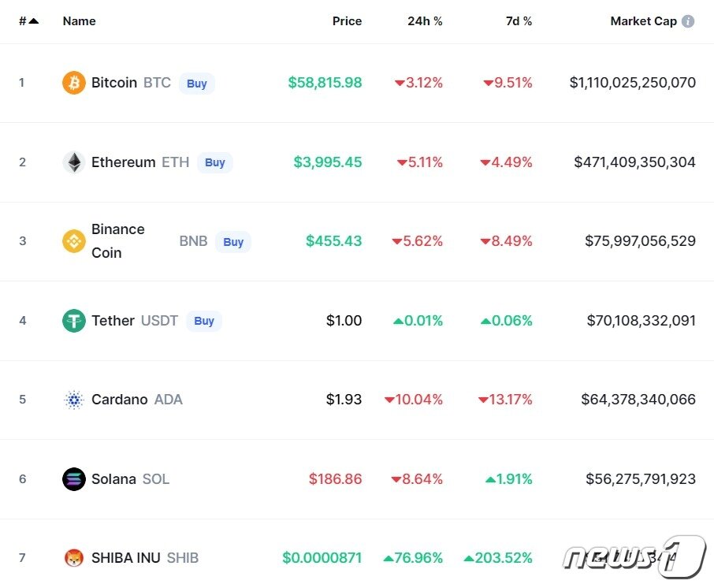The image size is (714, 588).
Task: Click the Bitcoin coin logo icon
Action: (73, 83)
